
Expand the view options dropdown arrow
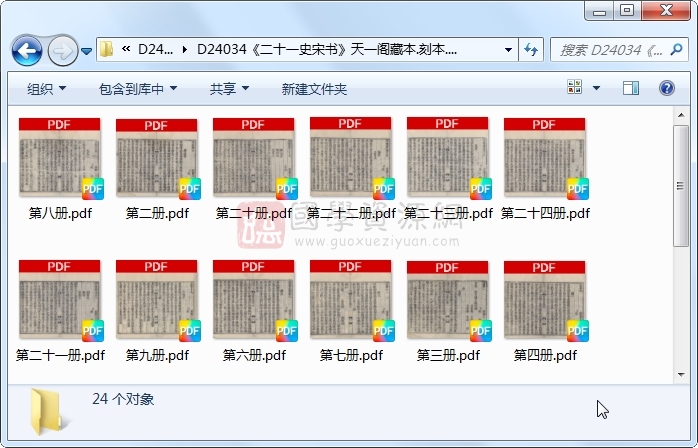(x=597, y=89)
